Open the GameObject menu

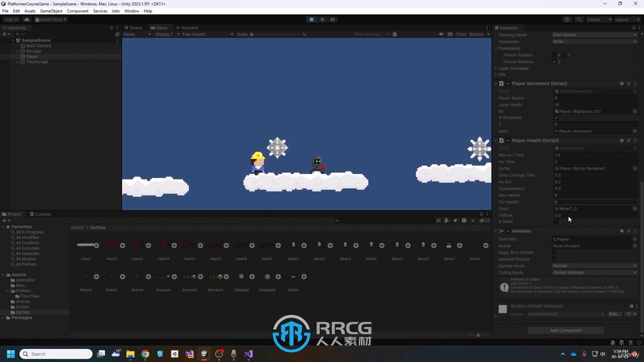(51, 11)
